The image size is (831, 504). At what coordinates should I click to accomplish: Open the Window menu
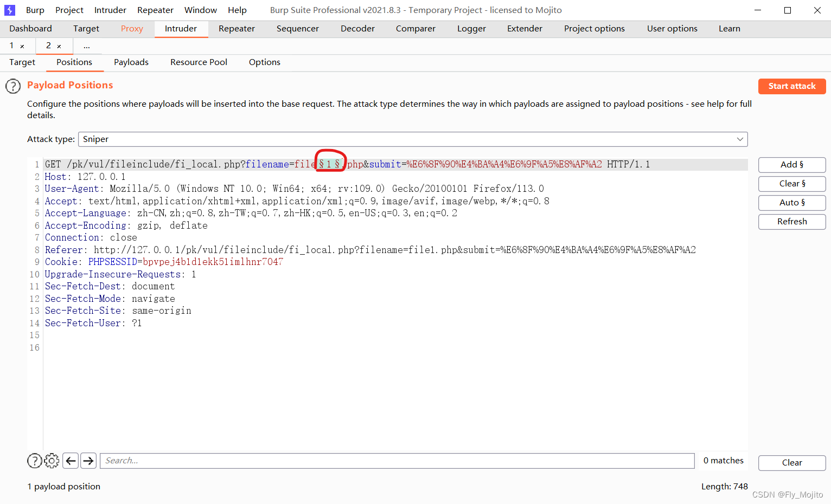pos(201,10)
